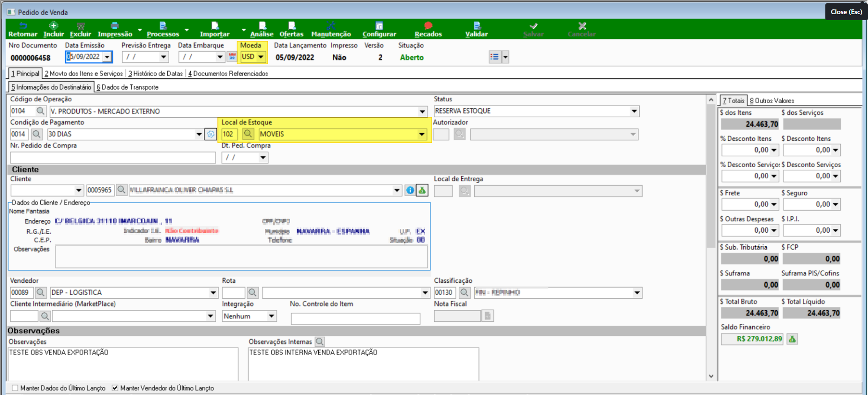Click the client address Observações field
The width and height of the screenshot is (868, 395).
(x=241, y=257)
